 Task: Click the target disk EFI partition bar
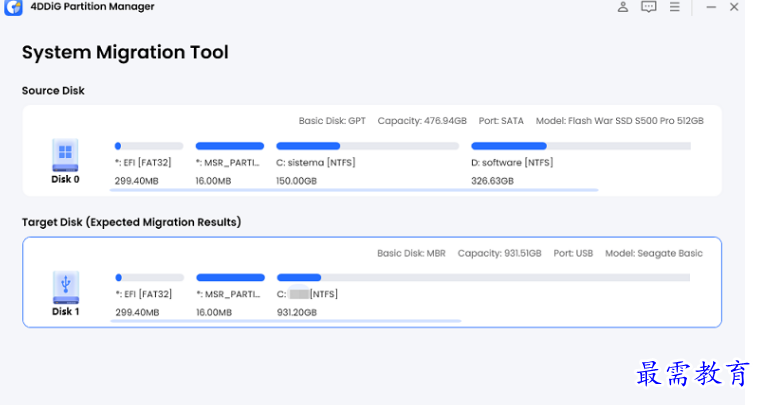149,278
